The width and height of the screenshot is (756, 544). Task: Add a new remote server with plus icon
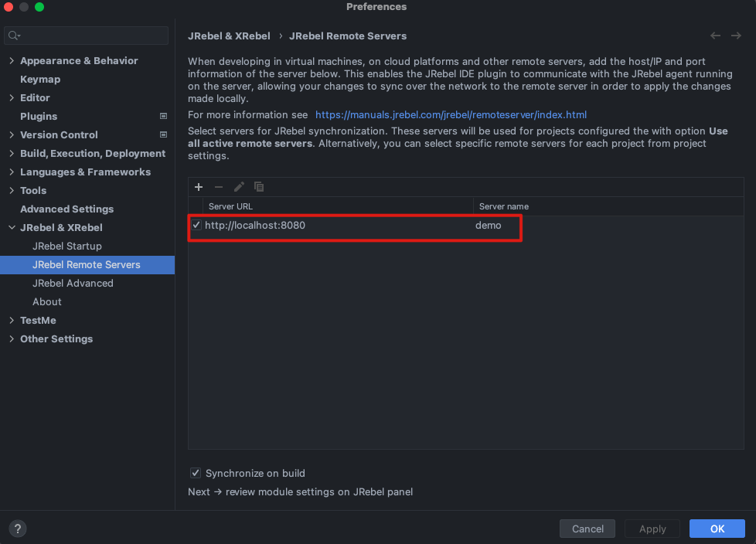click(199, 187)
